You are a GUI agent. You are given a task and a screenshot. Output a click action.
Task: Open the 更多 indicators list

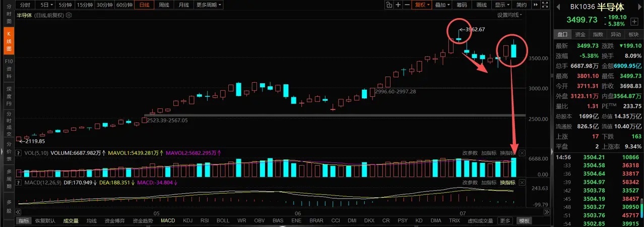504,221
